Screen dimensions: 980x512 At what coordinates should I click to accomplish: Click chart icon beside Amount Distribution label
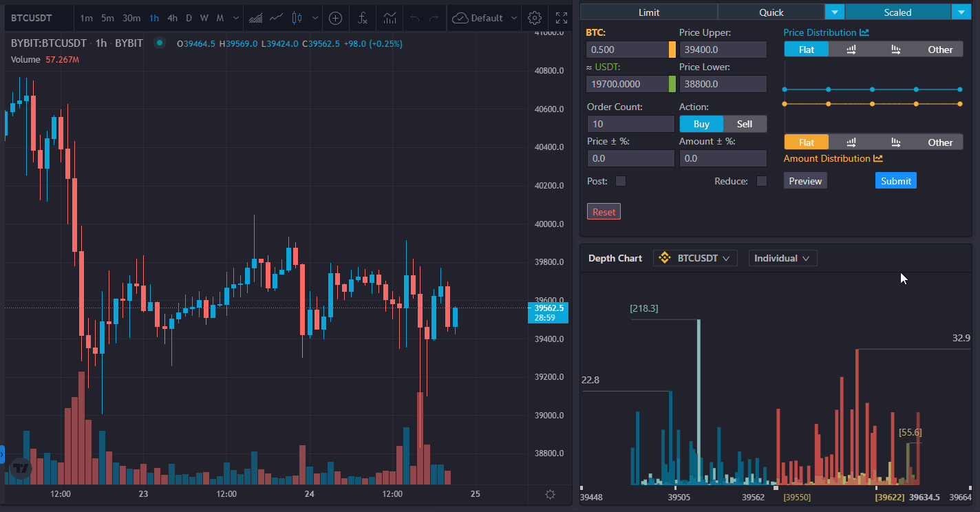pos(878,158)
